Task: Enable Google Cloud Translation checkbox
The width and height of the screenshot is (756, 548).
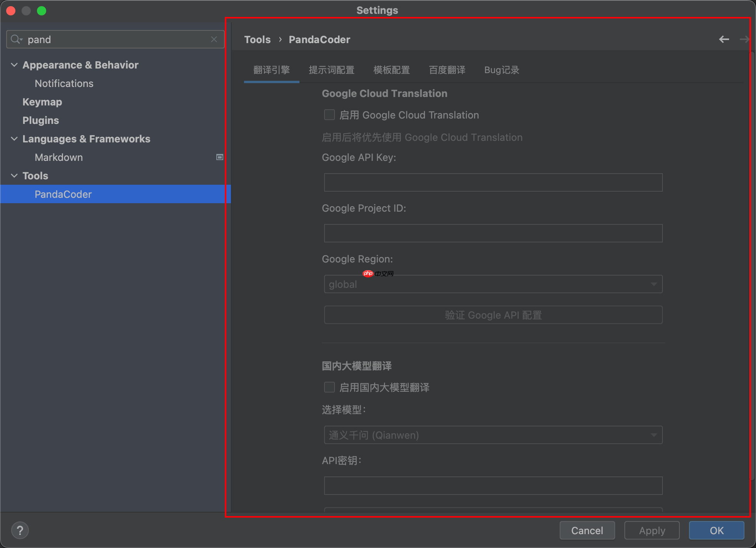Action: pyautogui.click(x=329, y=115)
